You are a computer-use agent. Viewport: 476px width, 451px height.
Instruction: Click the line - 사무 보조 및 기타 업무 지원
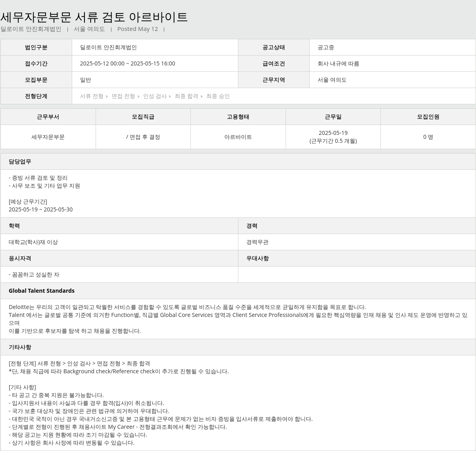pyautogui.click(x=44, y=186)
